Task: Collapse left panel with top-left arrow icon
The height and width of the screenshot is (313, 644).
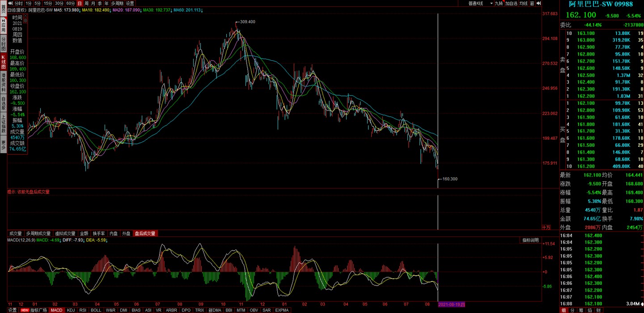Action: pos(10,3)
